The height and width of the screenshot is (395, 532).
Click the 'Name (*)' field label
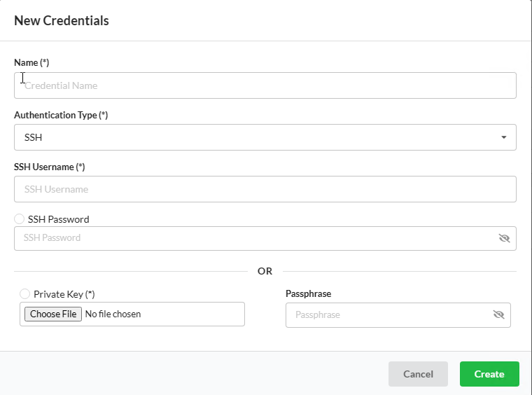pos(31,62)
